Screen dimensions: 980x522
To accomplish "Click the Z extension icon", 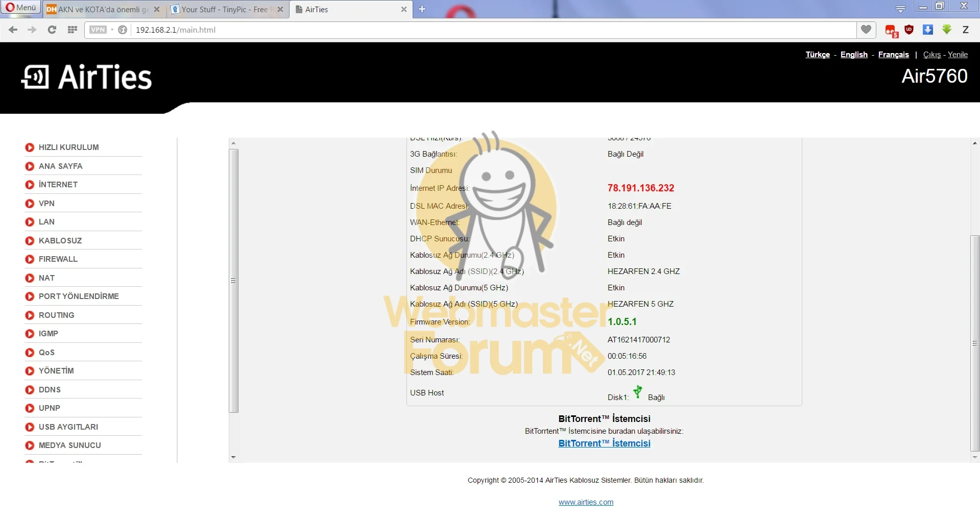I will pos(965,30).
